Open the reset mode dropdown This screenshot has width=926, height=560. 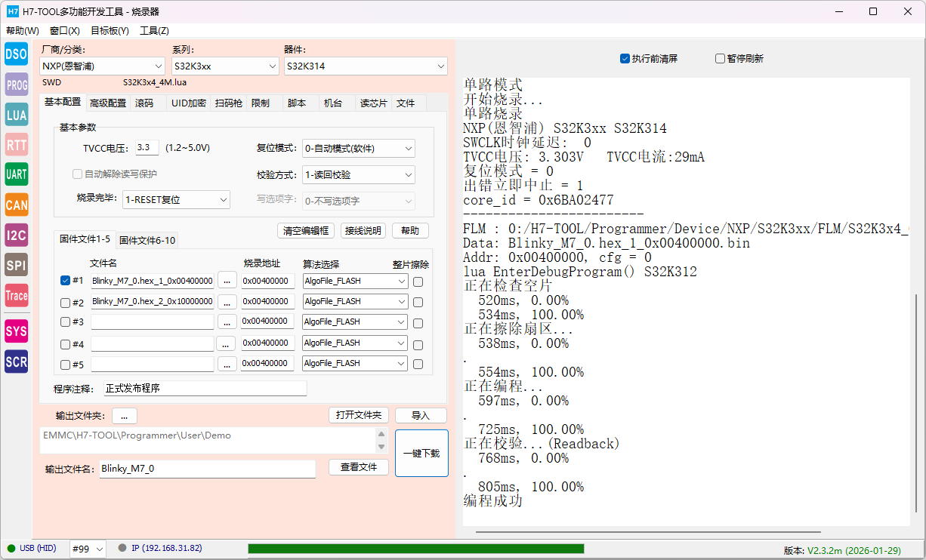[358, 149]
